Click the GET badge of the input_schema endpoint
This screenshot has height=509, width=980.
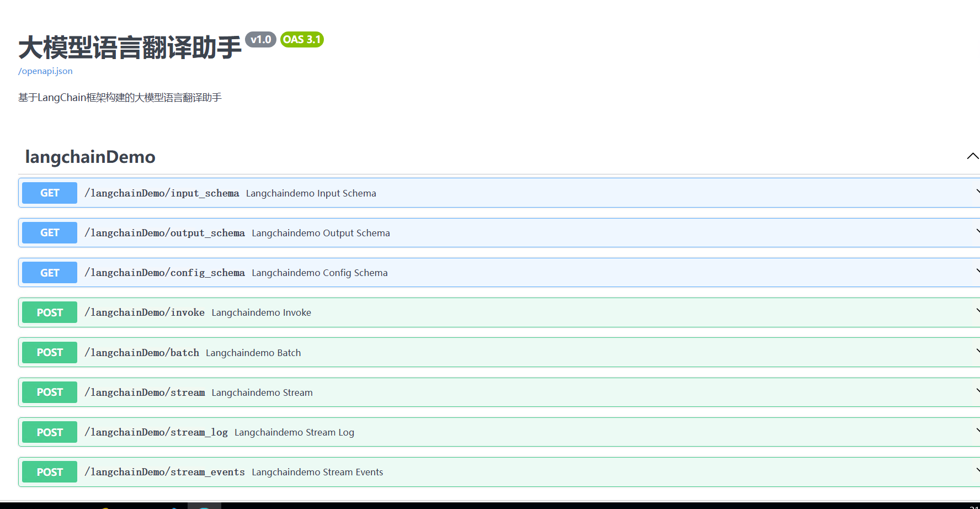tap(50, 193)
